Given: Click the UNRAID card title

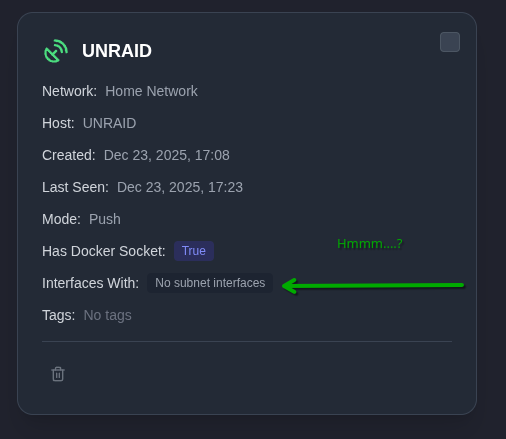Looking at the screenshot, I should 117,51.
